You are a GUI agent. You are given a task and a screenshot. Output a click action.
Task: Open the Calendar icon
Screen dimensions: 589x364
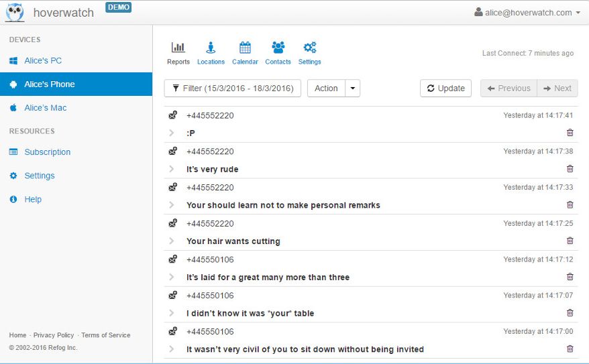click(245, 48)
